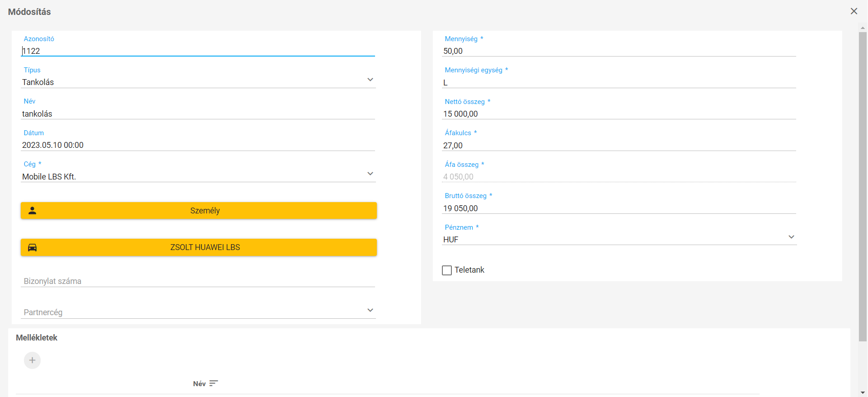Enable the Teletank checkbox

[x=447, y=270]
